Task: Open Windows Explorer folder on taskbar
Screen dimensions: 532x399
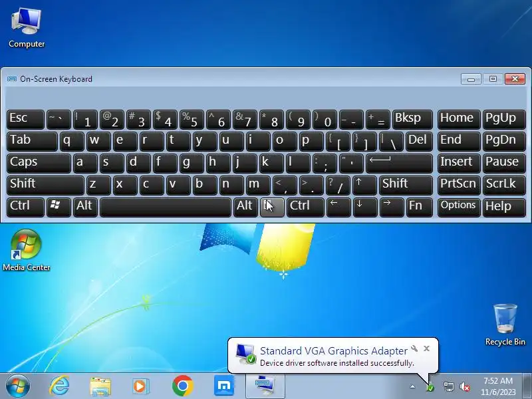Action: coord(100,386)
